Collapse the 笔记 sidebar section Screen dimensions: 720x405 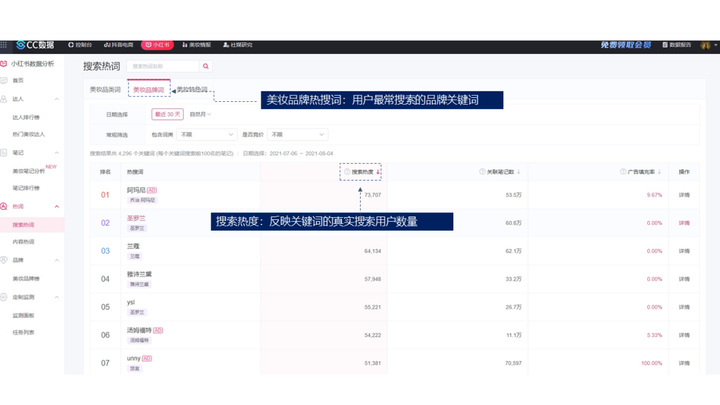pos(56,153)
